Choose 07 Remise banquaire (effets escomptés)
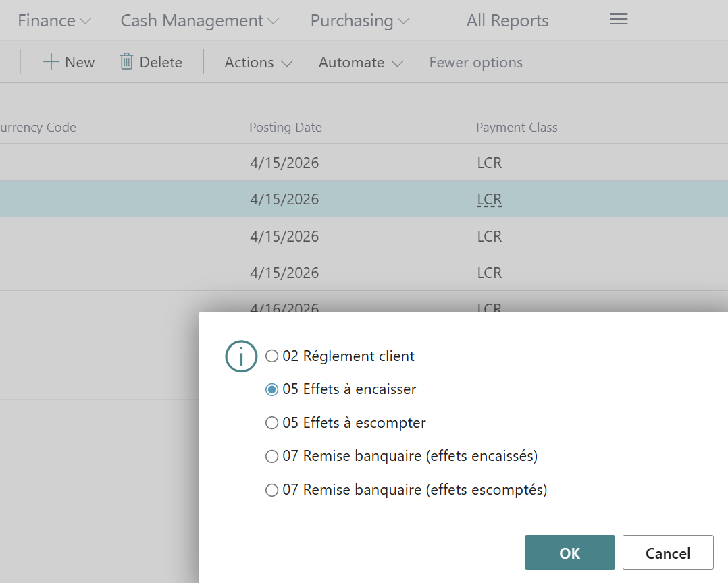This screenshot has width=728, height=583. [272, 491]
